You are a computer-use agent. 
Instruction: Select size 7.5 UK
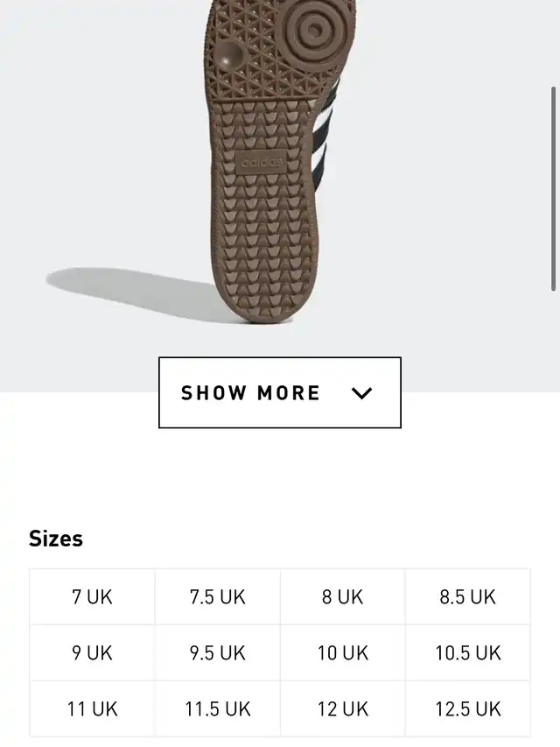[217, 597]
